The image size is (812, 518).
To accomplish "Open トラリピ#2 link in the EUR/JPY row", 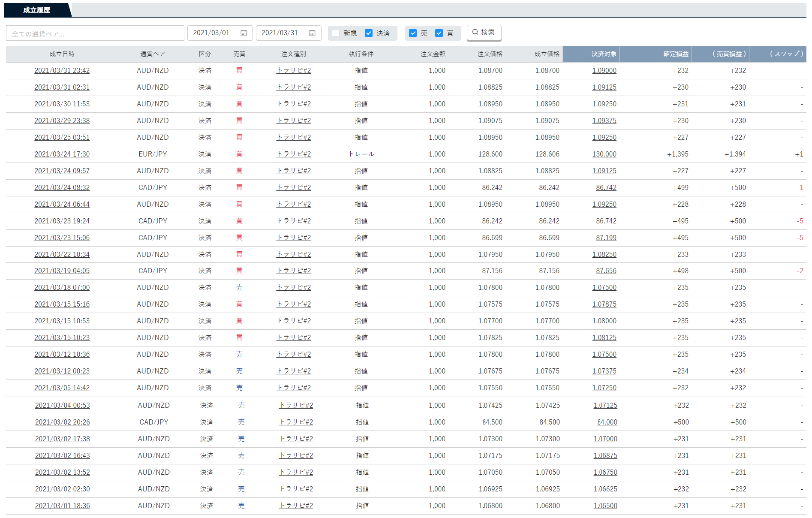I will [x=294, y=154].
